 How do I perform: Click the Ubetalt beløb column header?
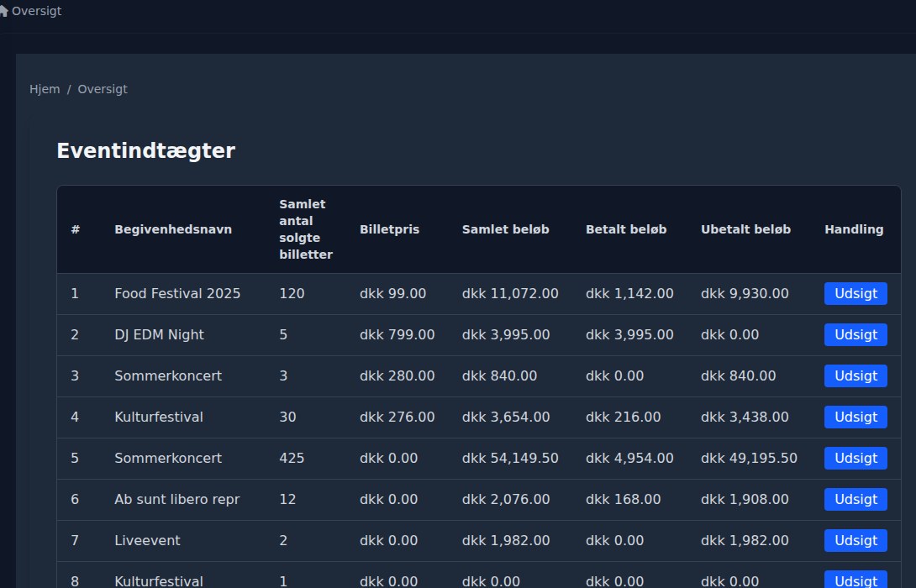745,229
